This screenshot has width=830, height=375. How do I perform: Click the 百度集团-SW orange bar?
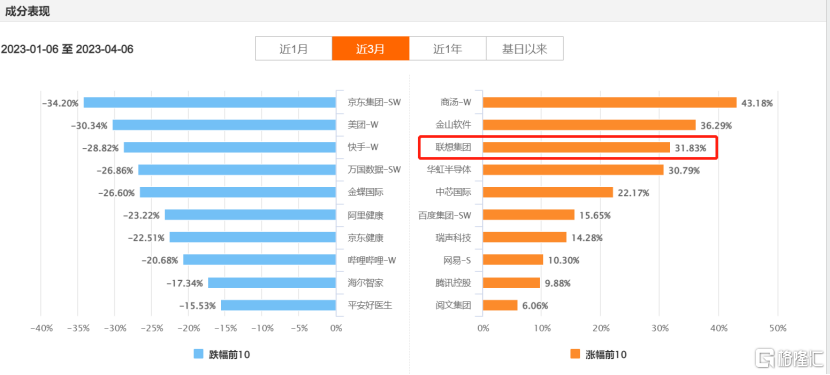(529, 215)
